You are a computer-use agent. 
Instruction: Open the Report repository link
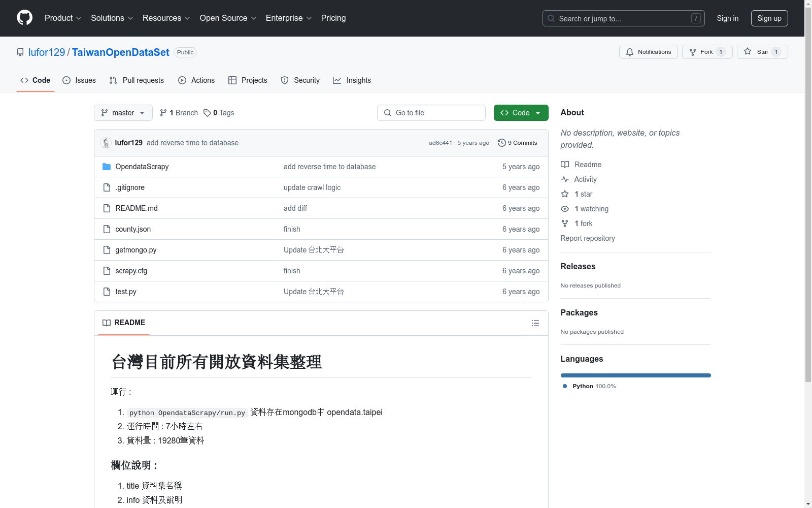pos(588,238)
